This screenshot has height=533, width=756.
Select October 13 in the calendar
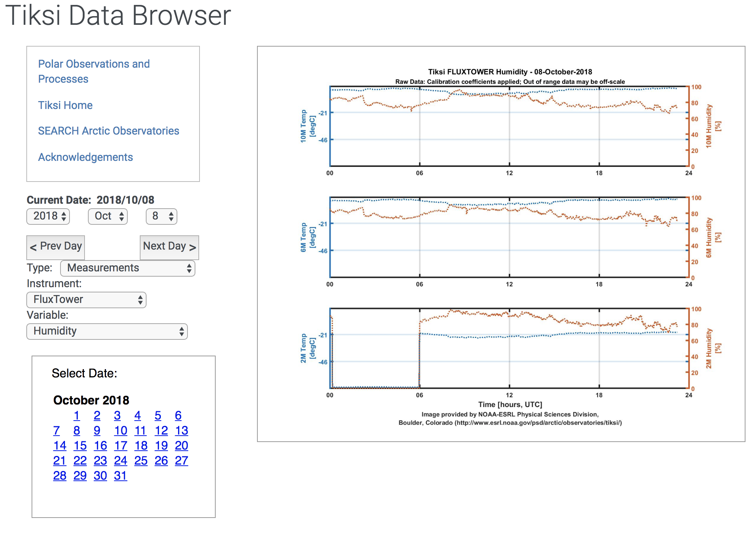click(181, 431)
